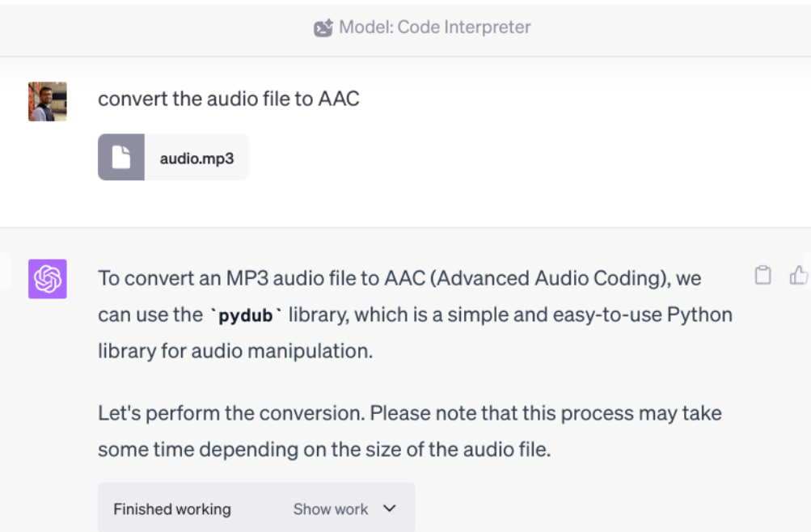Image resolution: width=811 pixels, height=532 pixels.
Task: Click the Code Interpreter model icon in header
Action: tap(323, 27)
